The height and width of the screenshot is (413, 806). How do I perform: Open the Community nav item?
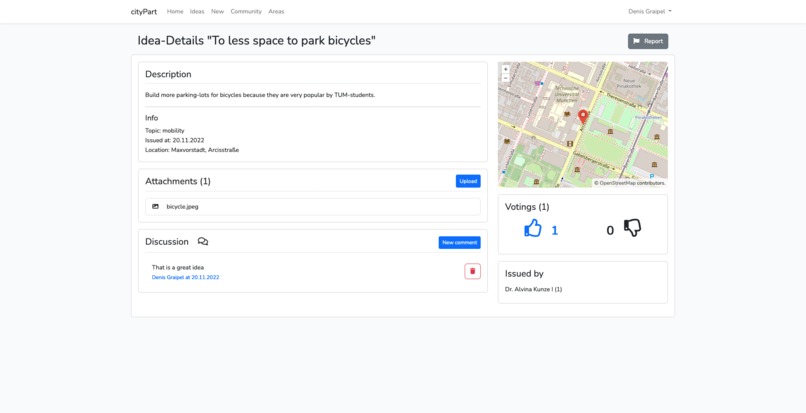click(x=246, y=11)
